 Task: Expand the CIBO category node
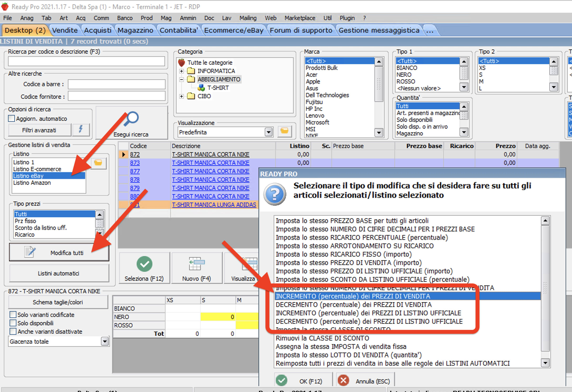point(181,96)
